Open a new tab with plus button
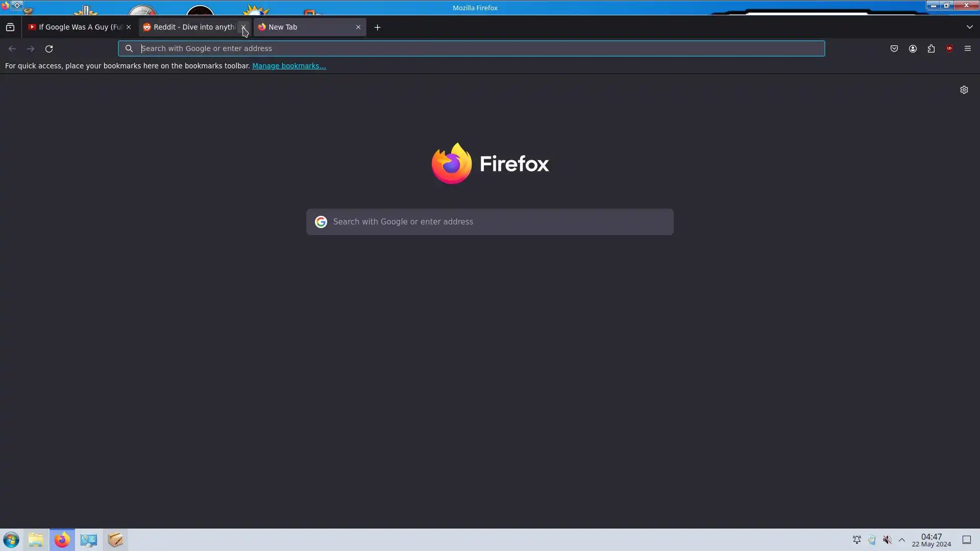980x551 pixels. [x=378, y=28]
